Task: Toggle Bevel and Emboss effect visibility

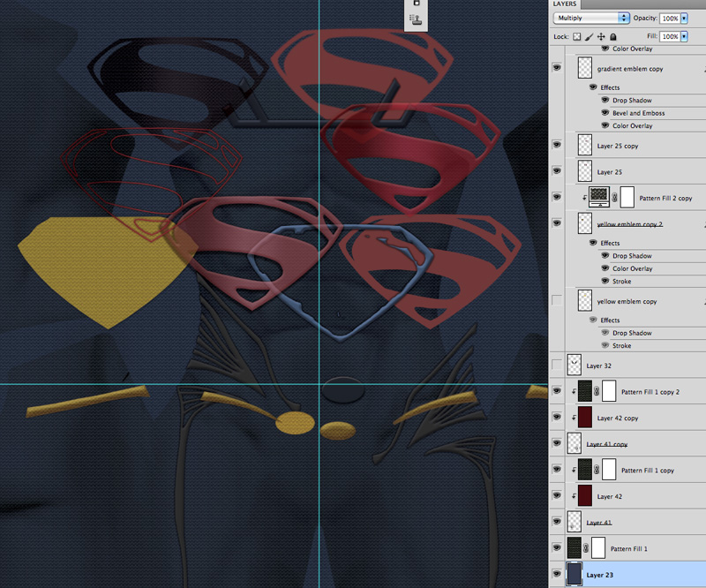Action: (x=605, y=113)
